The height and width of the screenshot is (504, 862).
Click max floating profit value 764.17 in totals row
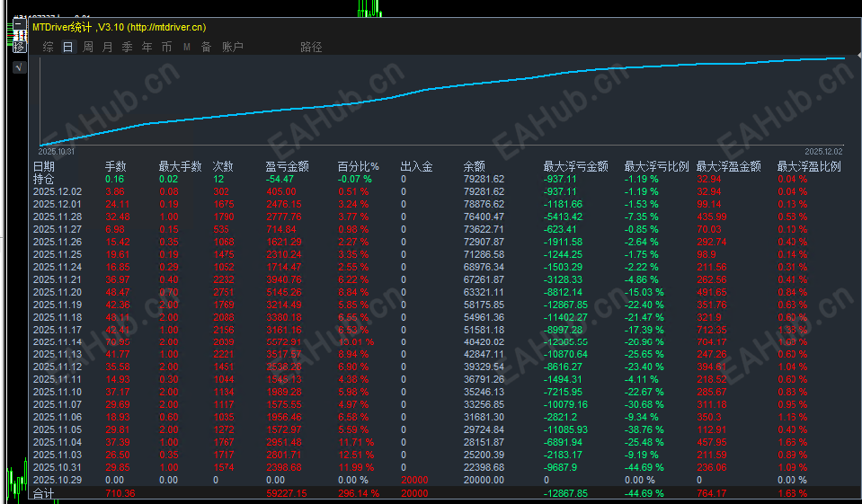coord(711,493)
